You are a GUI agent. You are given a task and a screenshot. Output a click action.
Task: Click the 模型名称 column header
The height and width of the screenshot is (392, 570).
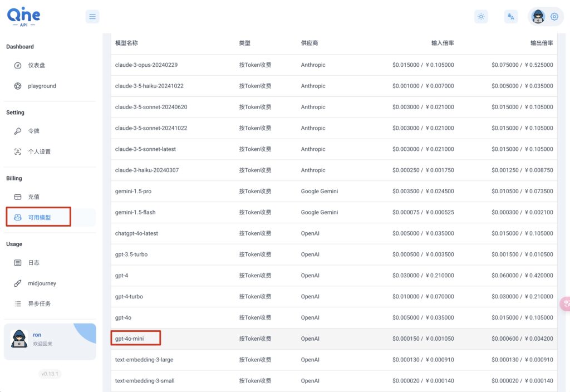point(126,43)
